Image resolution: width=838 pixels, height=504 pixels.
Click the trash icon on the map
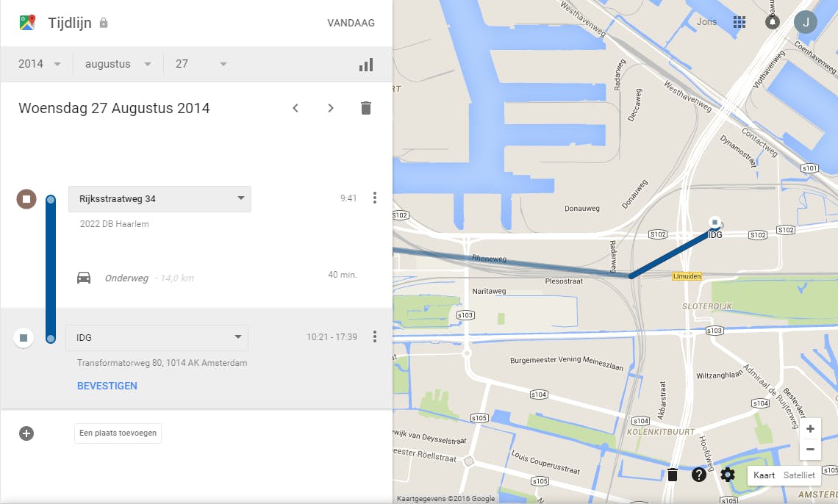[672, 475]
